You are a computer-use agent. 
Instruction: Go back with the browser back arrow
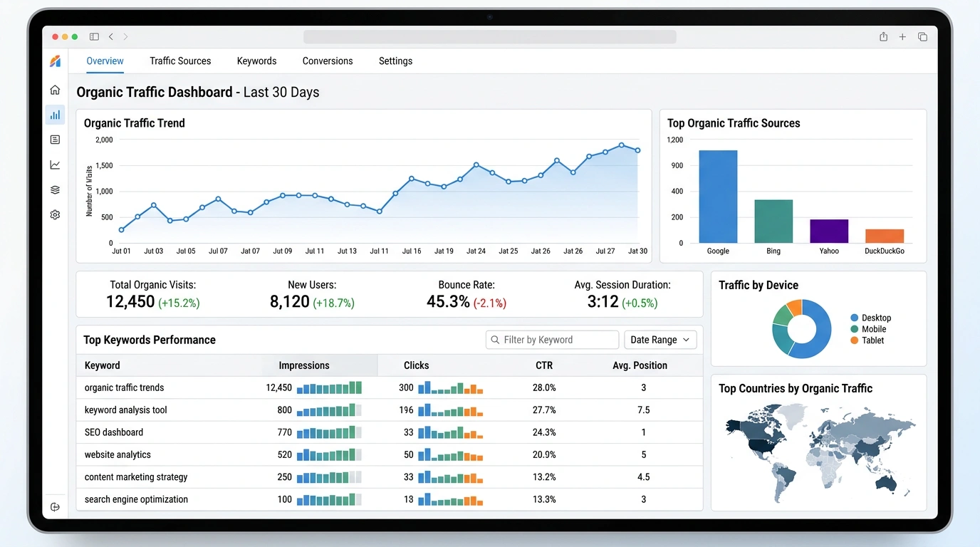[111, 36]
